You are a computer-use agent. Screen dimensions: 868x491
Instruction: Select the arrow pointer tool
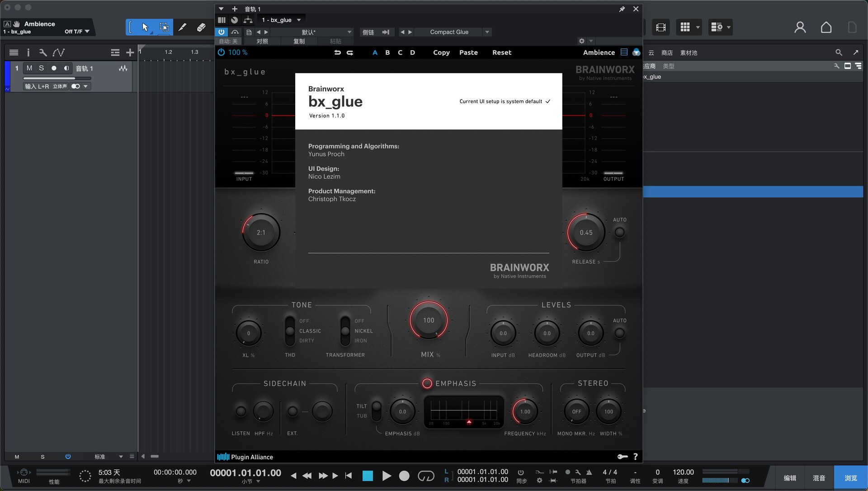[x=145, y=27]
